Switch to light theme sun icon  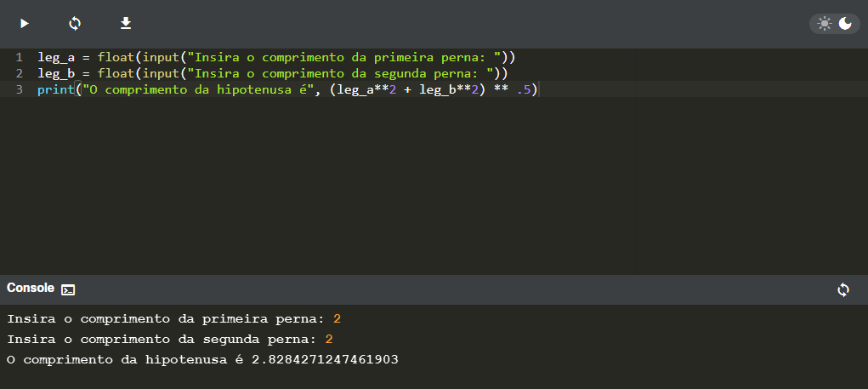(x=825, y=23)
